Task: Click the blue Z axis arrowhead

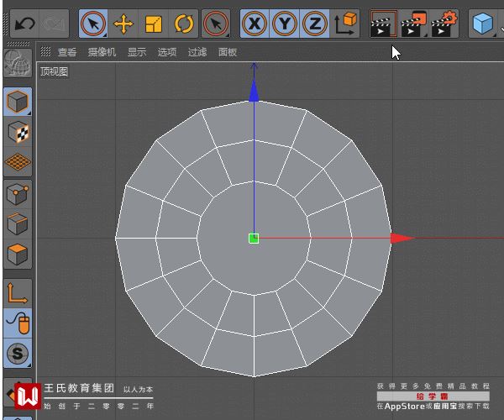Action: [x=254, y=91]
